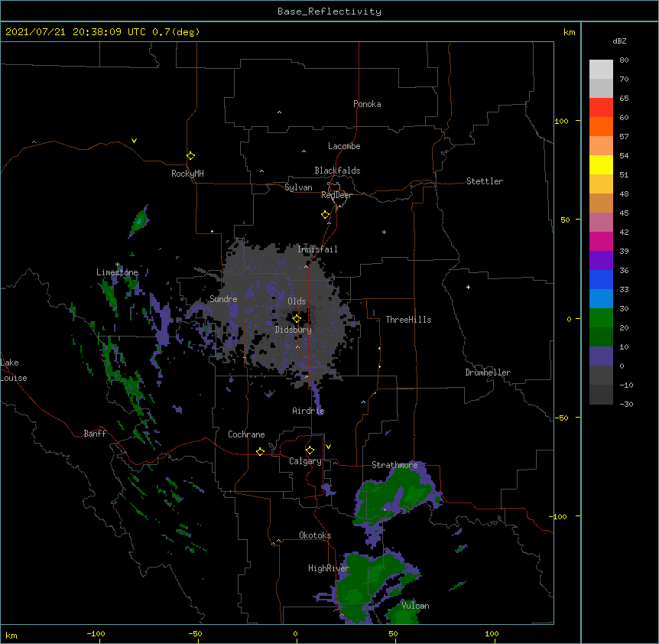Click the white plus marker north of Drumheller
The height and width of the screenshot is (644, 659).
pyautogui.click(x=468, y=287)
